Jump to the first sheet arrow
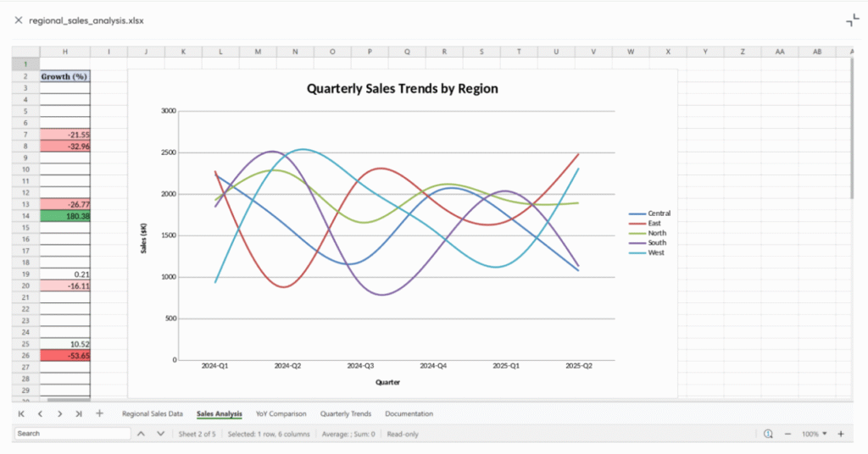868x454 pixels. (x=21, y=413)
